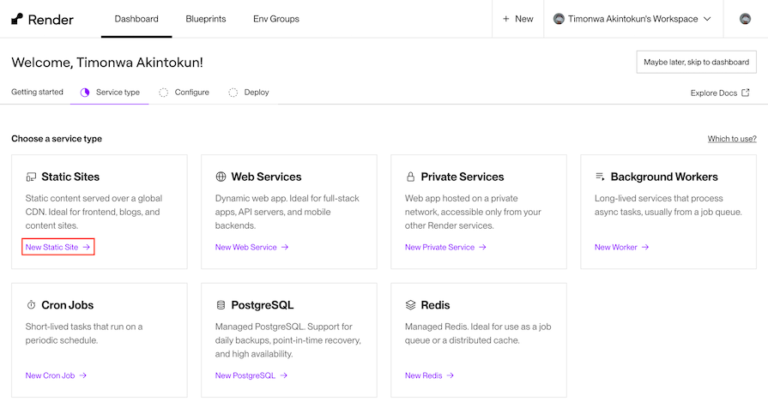
Task: Click the Private Services lock icon
Action: pyautogui.click(x=410, y=176)
